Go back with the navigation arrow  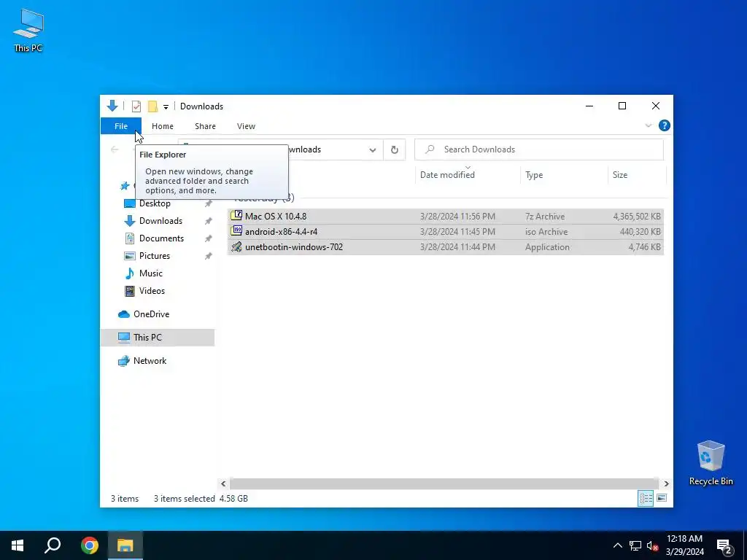click(115, 149)
